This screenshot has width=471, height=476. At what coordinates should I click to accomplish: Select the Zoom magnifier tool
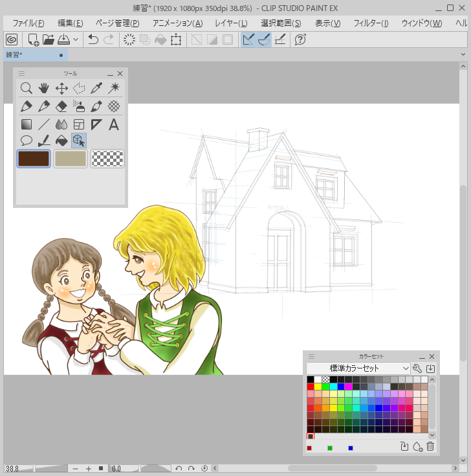click(27, 88)
